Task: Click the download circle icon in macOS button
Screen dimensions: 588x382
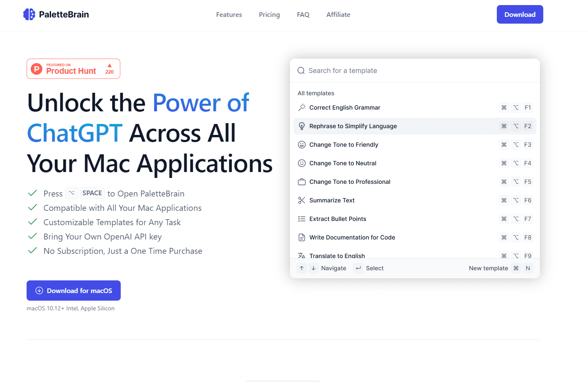Action: [x=39, y=291]
